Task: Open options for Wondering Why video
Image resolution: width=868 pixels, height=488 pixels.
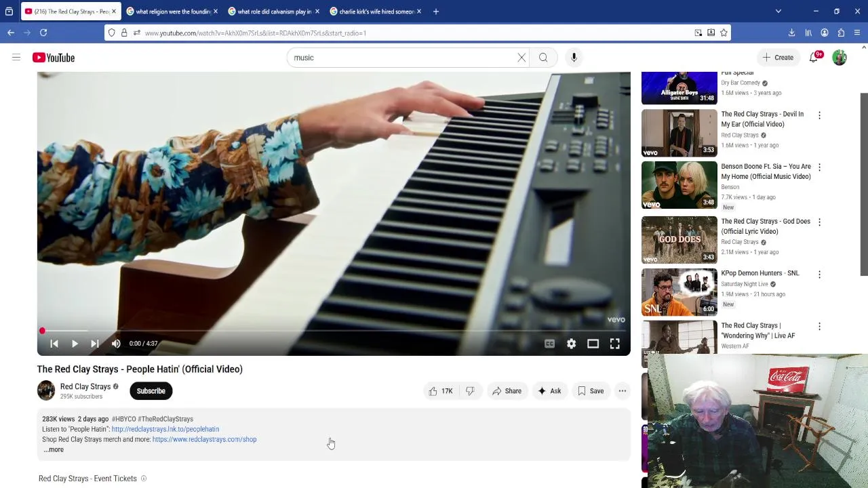Action: pyautogui.click(x=819, y=327)
